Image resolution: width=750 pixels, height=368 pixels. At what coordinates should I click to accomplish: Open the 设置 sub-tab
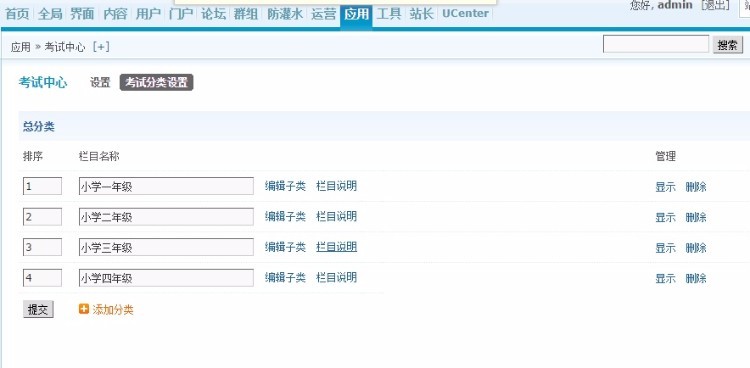pos(100,82)
